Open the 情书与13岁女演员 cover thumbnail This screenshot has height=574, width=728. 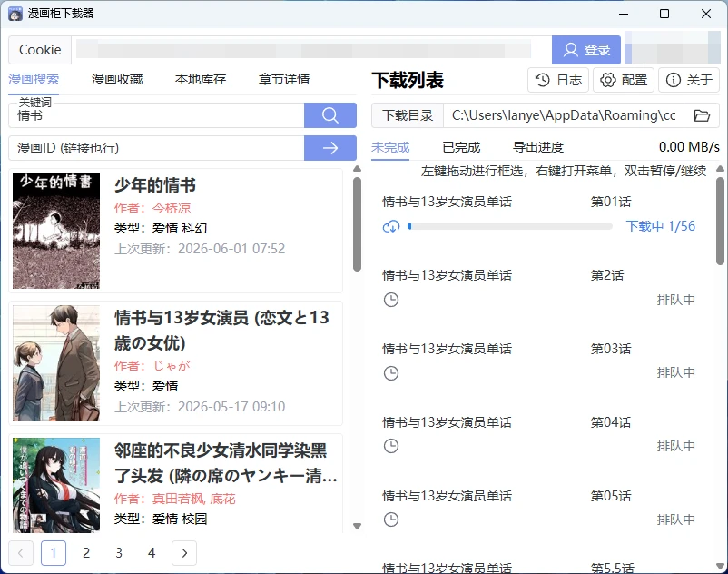pyautogui.click(x=56, y=363)
